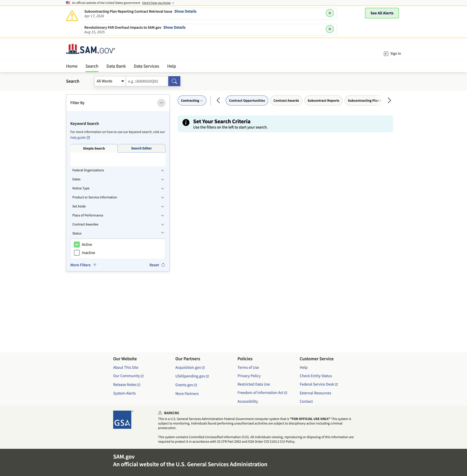Select the Contract Awards pill
Viewport: 467px width, 476px height.
pyautogui.click(x=286, y=100)
